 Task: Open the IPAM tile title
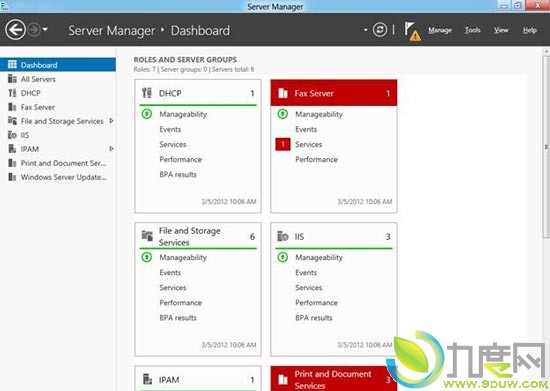coord(169,380)
